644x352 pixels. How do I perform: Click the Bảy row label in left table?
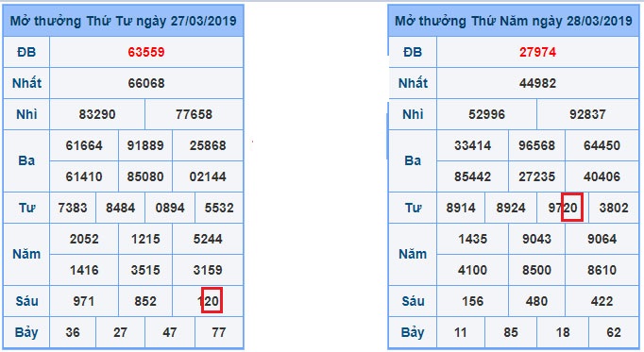[x=26, y=332]
